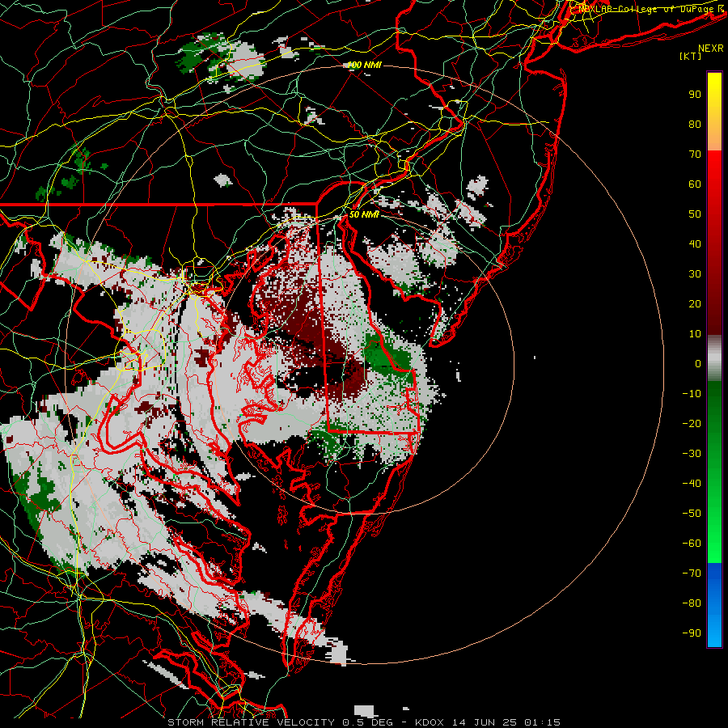Image resolution: width=728 pixels, height=728 pixels.
Task: Click the 10 value on the velocity scale
Action: point(695,334)
